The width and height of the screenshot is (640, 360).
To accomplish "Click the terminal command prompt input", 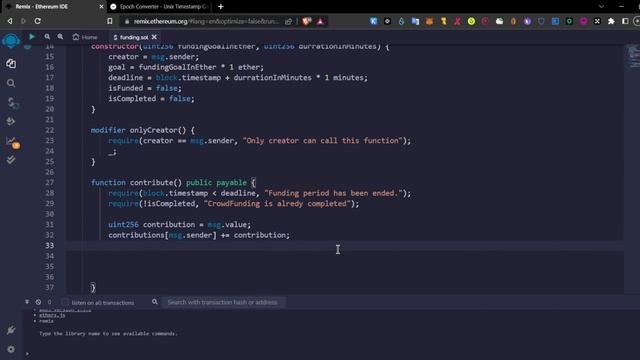I will tap(331, 353).
